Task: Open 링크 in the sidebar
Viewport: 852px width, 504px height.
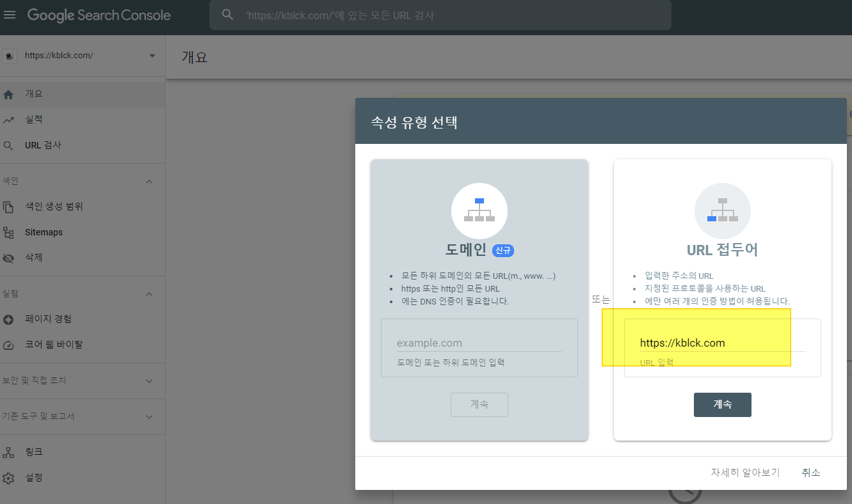Action: (x=83, y=452)
